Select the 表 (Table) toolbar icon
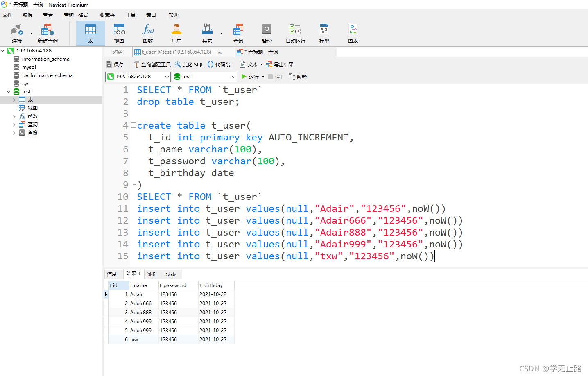Image resolution: width=588 pixels, height=376 pixels. [90, 33]
